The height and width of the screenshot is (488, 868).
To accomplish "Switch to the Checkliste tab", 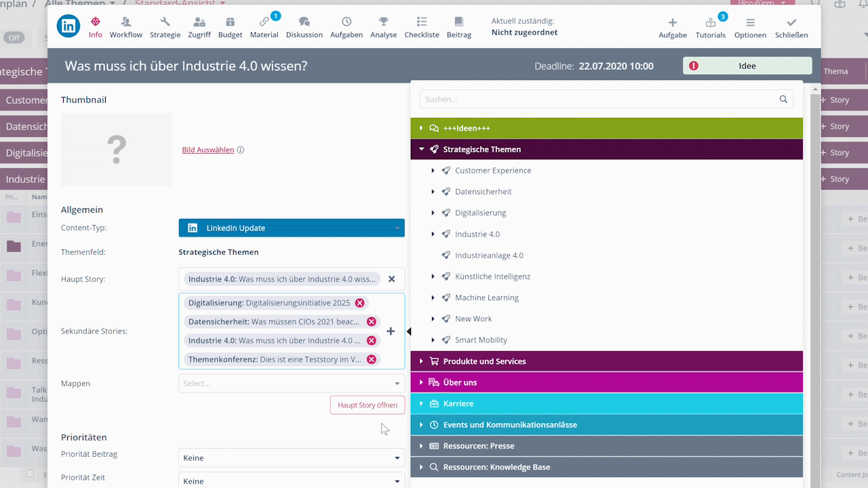I will [x=421, y=27].
